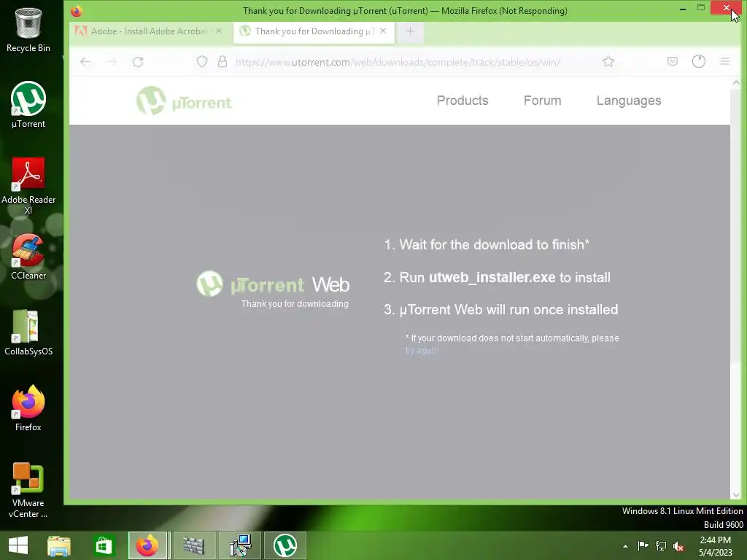This screenshot has height=560, width=747.
Task: Open the clock showing 2:44 PM
Action: pos(715,545)
